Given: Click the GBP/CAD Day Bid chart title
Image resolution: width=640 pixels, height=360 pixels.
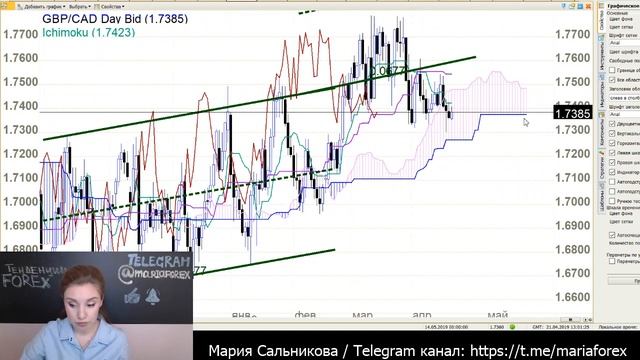Looking at the screenshot, I should [x=115, y=19].
